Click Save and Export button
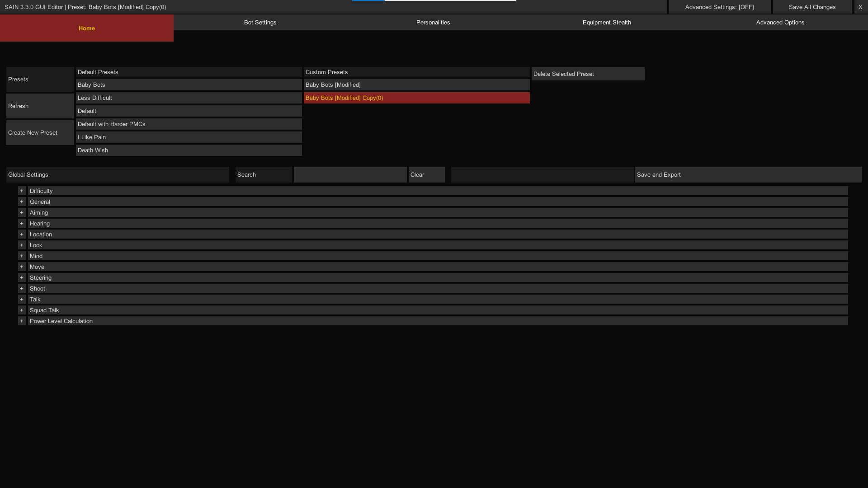 pyautogui.click(x=748, y=175)
